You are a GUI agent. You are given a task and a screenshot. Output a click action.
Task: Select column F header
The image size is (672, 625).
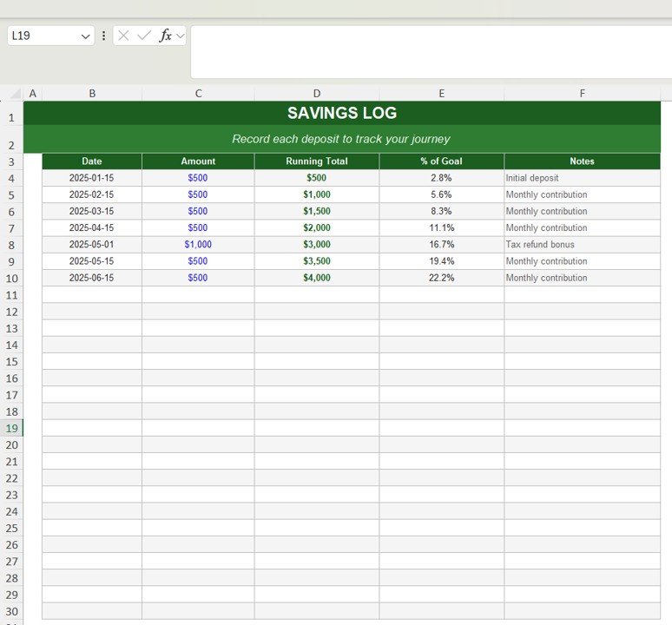coord(582,94)
